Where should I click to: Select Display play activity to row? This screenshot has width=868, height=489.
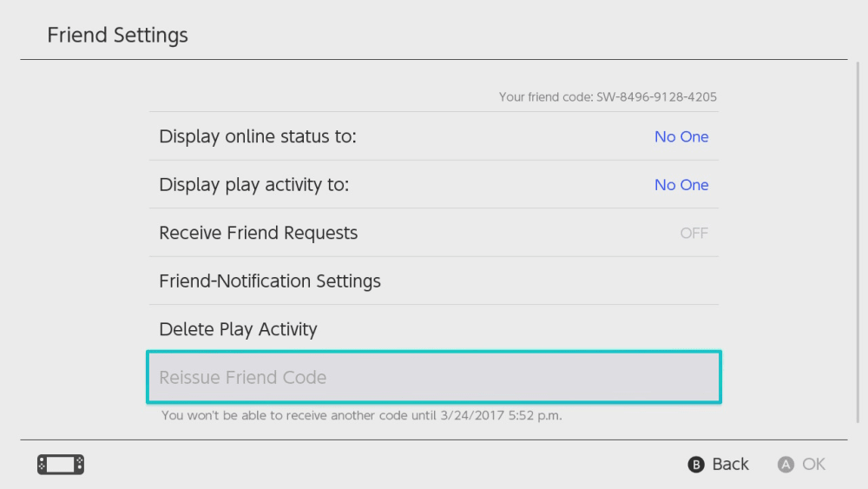tap(434, 185)
